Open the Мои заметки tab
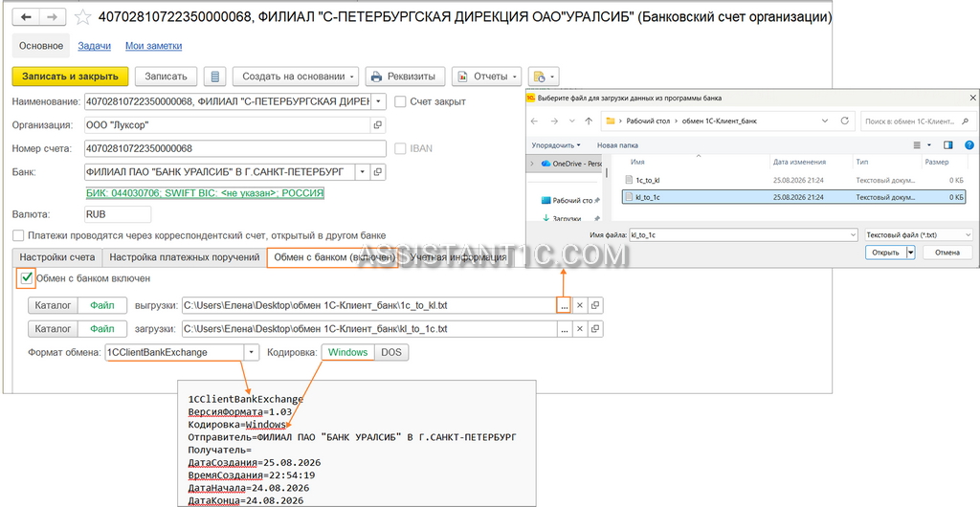980x507 pixels. point(154,46)
